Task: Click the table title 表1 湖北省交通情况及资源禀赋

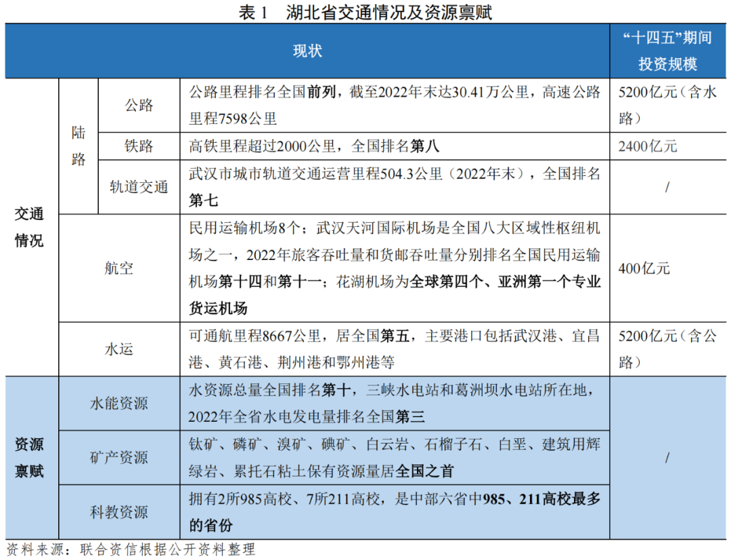Action: [x=365, y=12]
